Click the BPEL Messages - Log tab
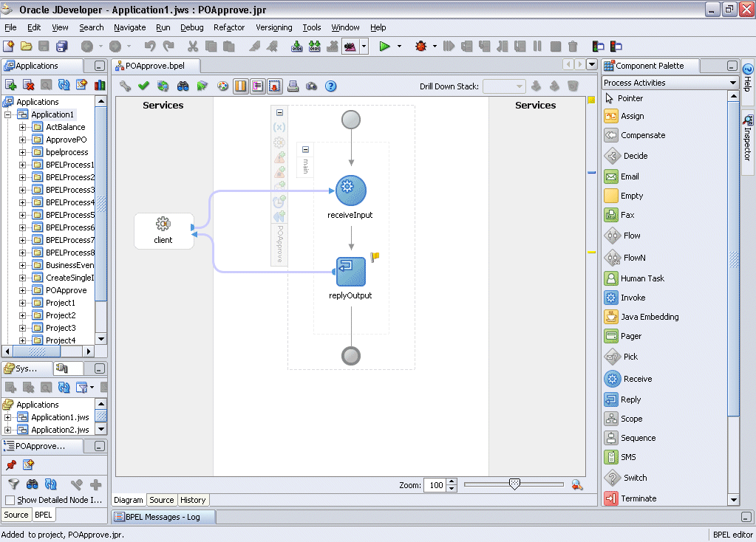The width and height of the screenshot is (756, 542). click(x=163, y=517)
